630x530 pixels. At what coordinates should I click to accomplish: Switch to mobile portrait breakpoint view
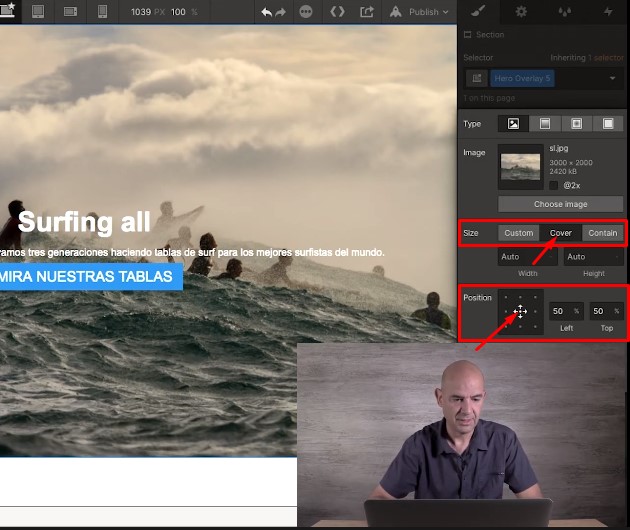click(x=102, y=11)
